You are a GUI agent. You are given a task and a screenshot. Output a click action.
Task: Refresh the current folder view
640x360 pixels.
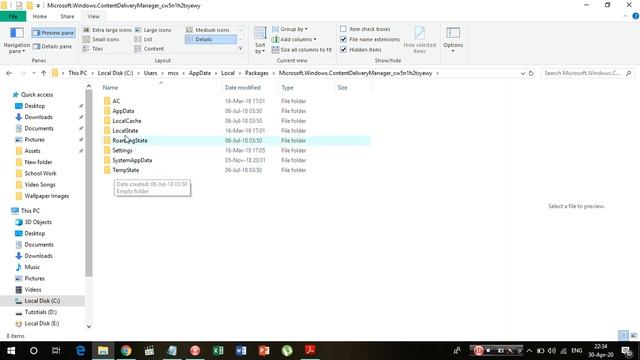531,73
